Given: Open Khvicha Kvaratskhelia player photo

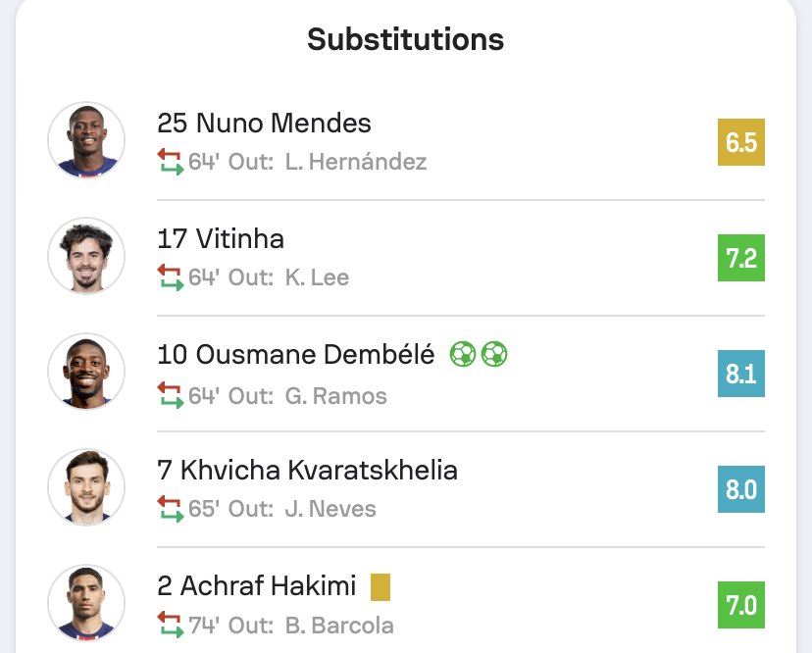Looking at the screenshot, I should click(86, 487).
